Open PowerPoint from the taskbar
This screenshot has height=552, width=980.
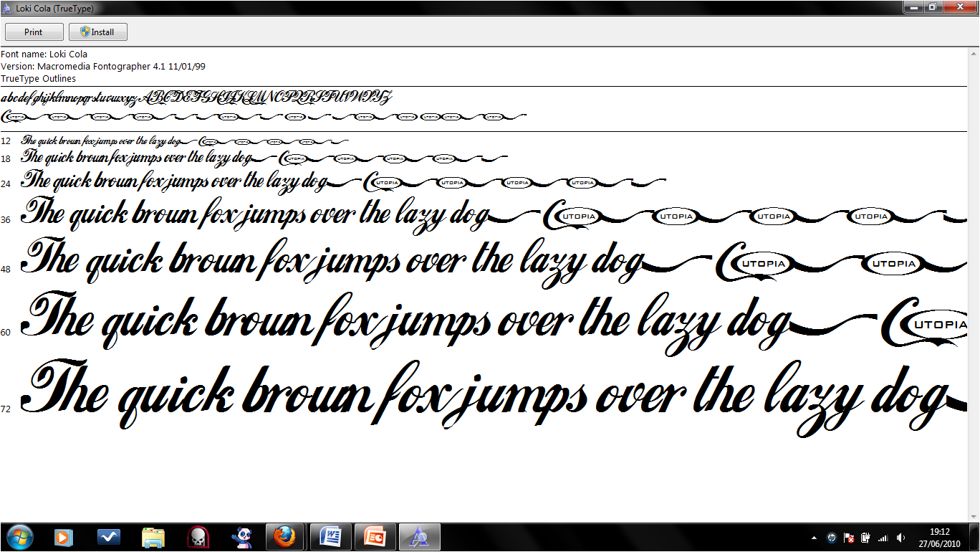(375, 536)
